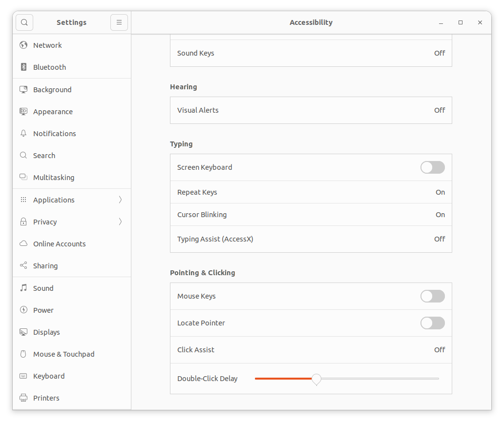Click the Bluetooth sidebar icon
The width and height of the screenshot is (504, 424).
tap(23, 67)
